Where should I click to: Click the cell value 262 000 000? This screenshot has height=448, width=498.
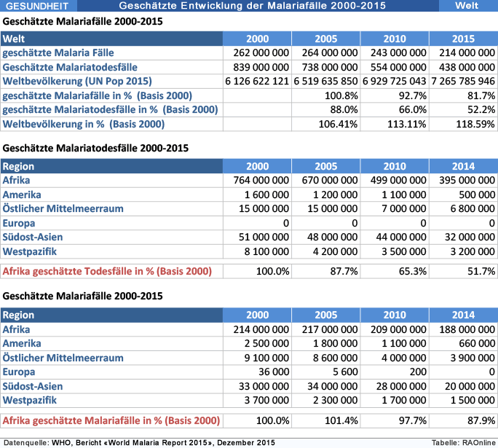(261, 52)
